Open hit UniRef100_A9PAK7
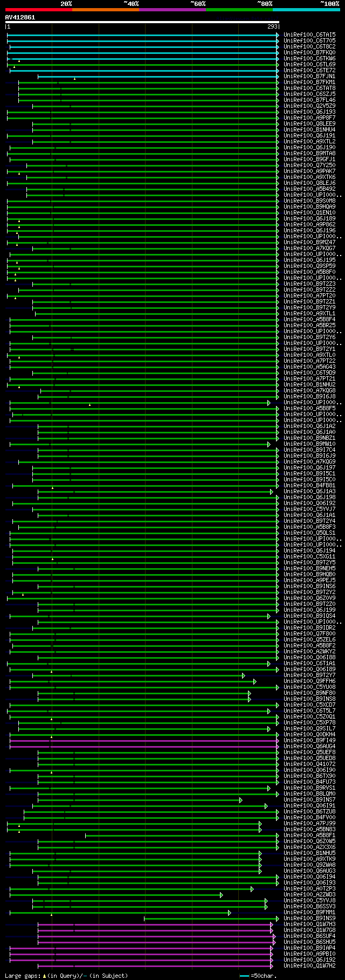The height and width of the screenshot is (980, 345). pyautogui.click(x=309, y=171)
